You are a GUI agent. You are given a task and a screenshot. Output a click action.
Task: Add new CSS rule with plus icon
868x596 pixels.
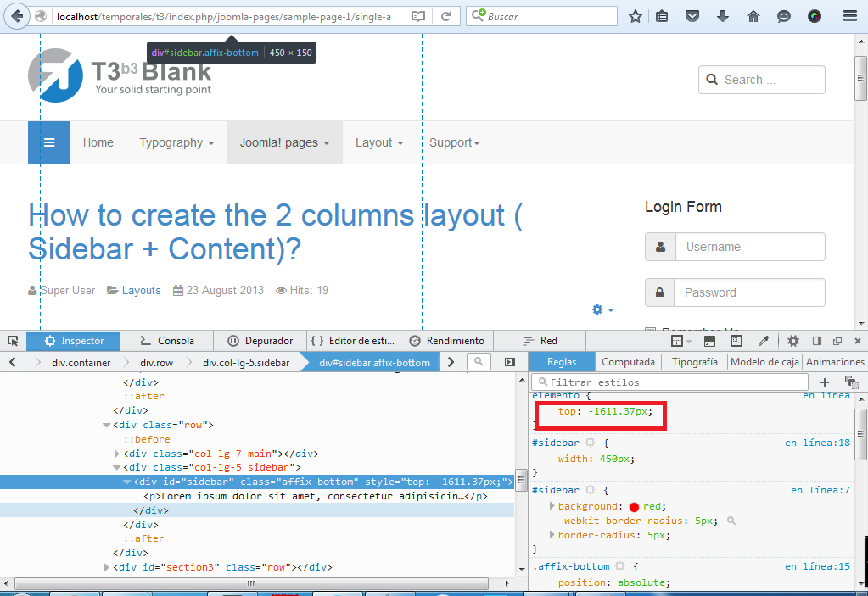point(824,382)
